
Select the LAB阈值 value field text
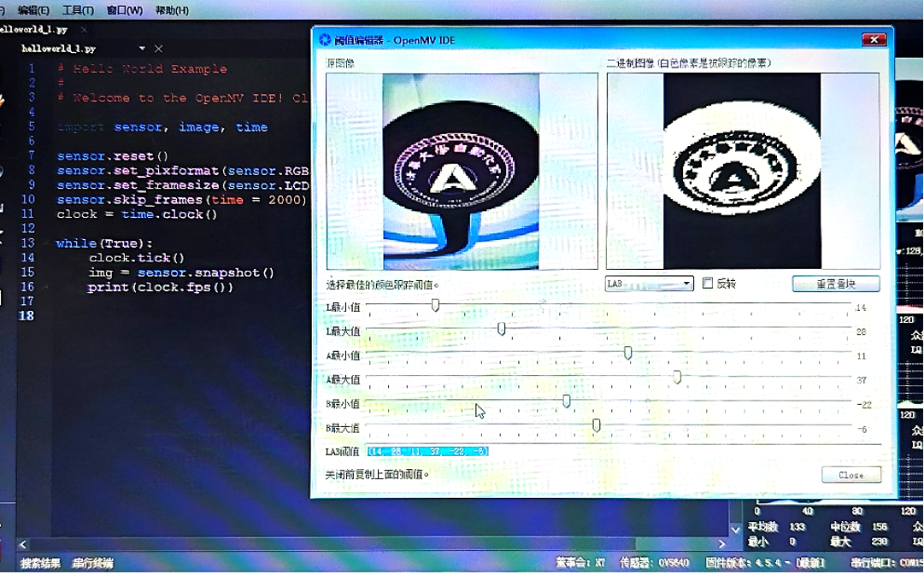pos(428,452)
